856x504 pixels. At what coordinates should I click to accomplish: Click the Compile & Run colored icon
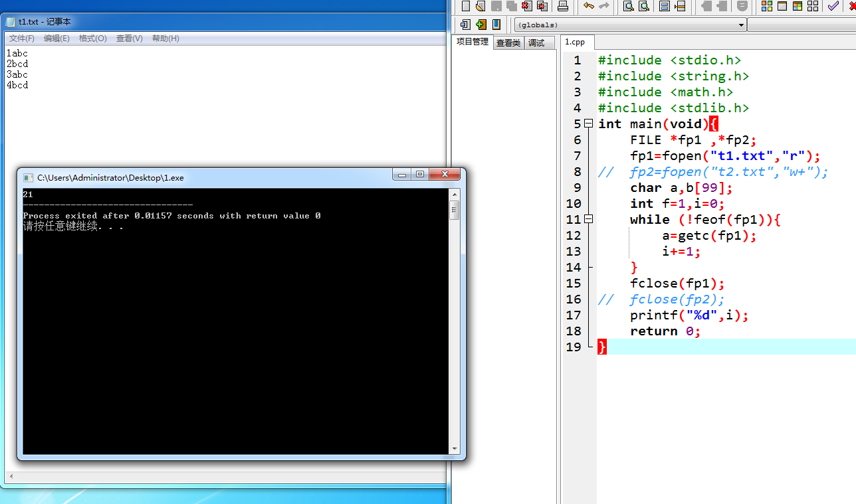point(798,6)
